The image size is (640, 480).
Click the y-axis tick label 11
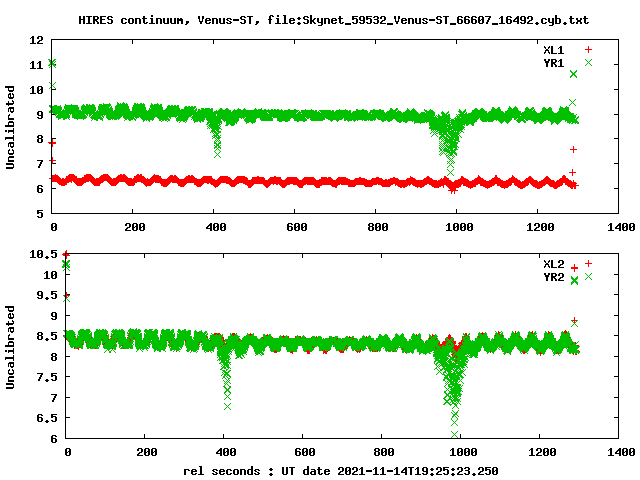pyautogui.click(x=36, y=65)
